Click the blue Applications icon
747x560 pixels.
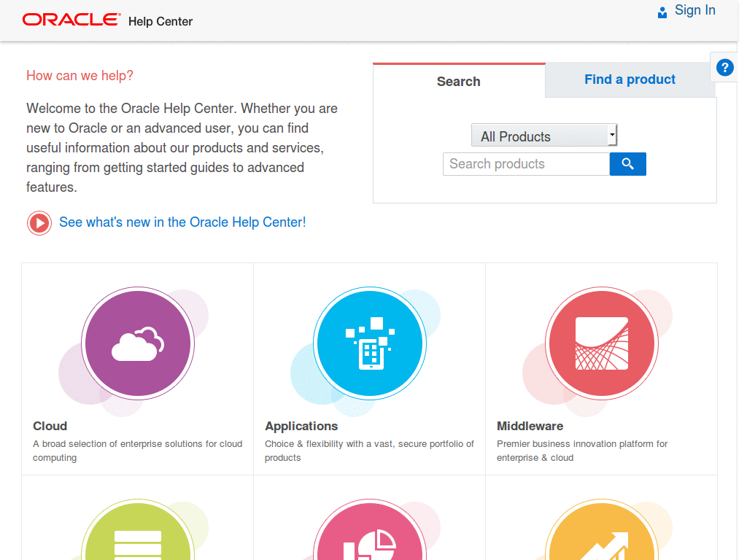[370, 343]
